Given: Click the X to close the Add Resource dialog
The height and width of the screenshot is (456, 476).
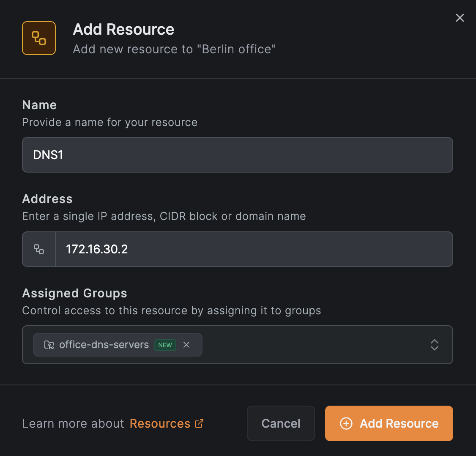Looking at the screenshot, I should tap(460, 18).
